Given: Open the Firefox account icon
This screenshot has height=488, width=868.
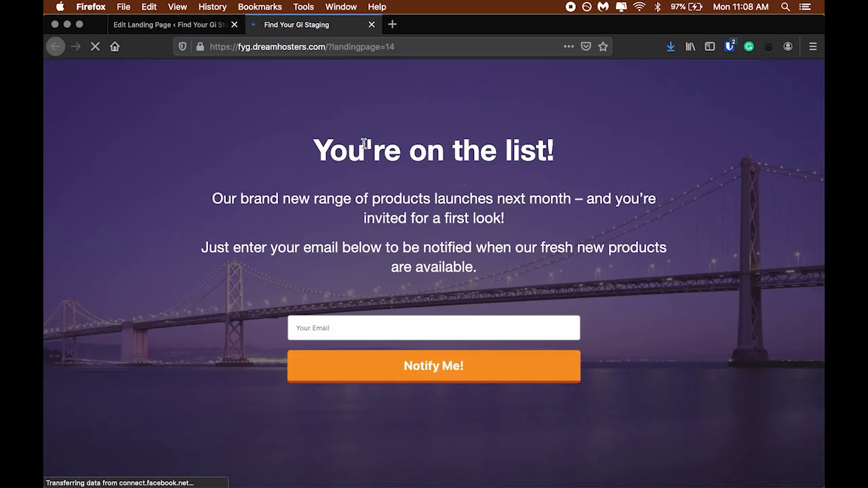Looking at the screenshot, I should pyautogui.click(x=788, y=47).
